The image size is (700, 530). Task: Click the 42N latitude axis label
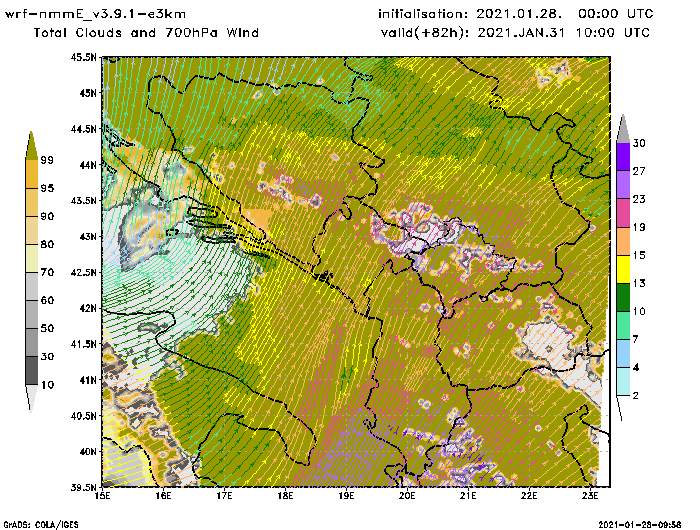[x=88, y=308]
